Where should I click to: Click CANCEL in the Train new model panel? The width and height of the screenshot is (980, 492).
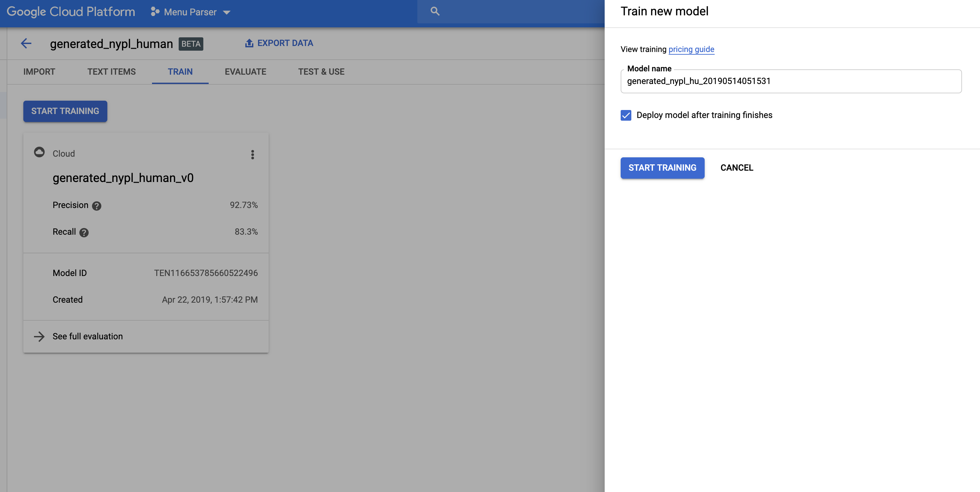click(737, 167)
